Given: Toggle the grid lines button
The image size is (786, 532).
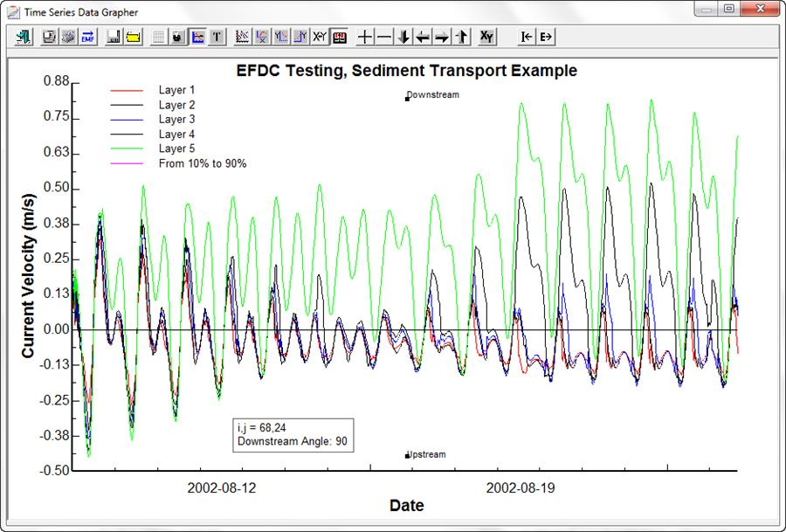Looking at the screenshot, I should coord(158,37).
